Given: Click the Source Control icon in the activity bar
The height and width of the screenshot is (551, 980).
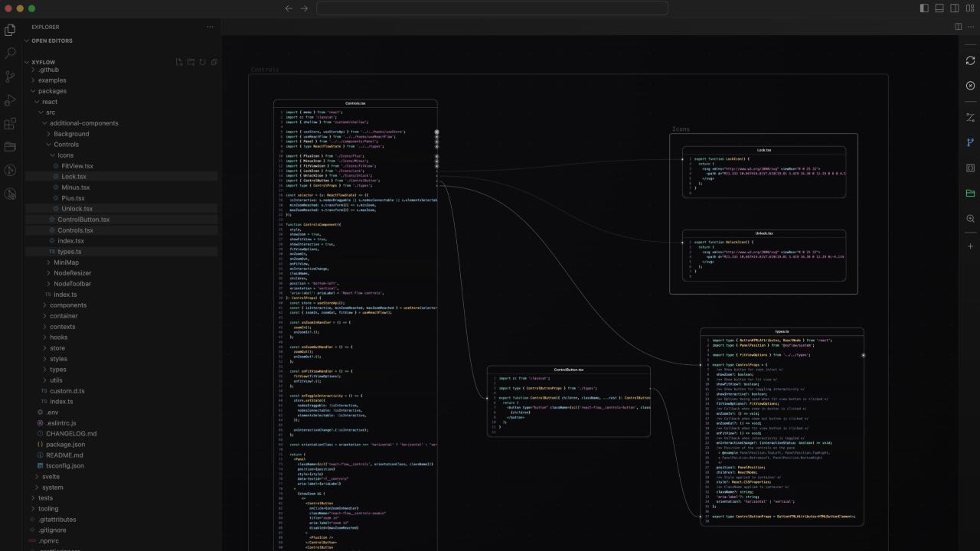Looking at the screenshot, I should (x=10, y=77).
